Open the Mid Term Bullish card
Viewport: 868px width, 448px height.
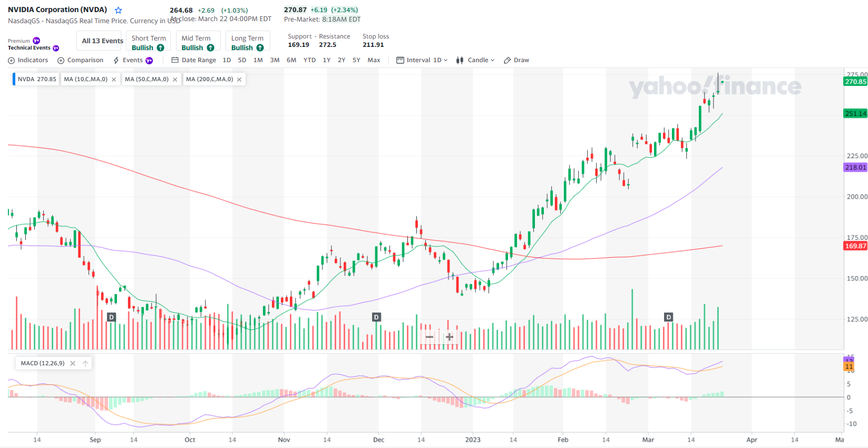198,41
